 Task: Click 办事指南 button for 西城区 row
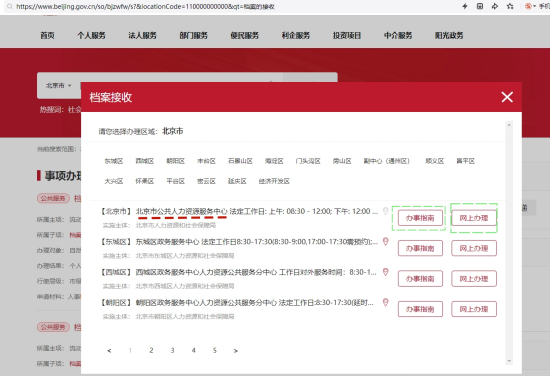coord(420,279)
